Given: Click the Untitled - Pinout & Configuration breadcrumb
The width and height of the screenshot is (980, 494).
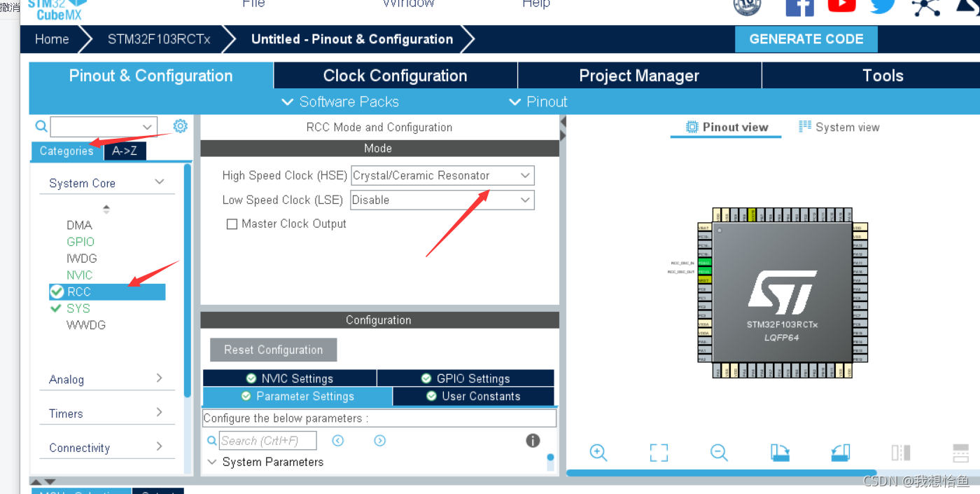Looking at the screenshot, I should (x=352, y=39).
